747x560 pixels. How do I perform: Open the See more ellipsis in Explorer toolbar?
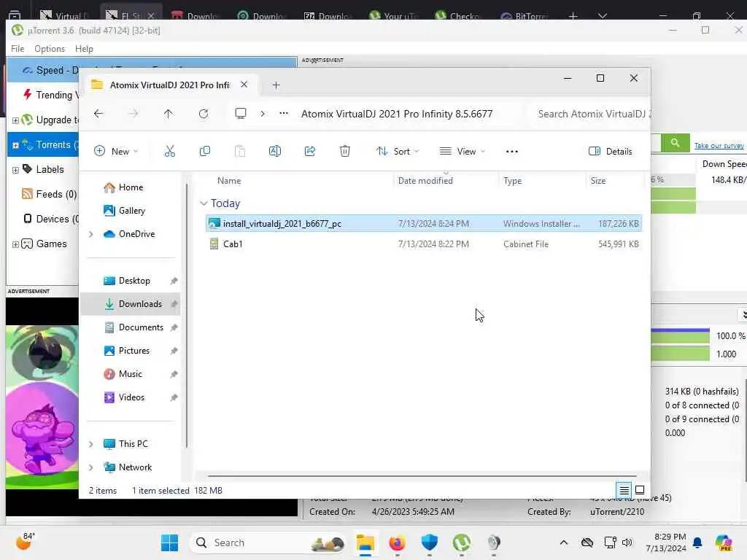pos(511,152)
